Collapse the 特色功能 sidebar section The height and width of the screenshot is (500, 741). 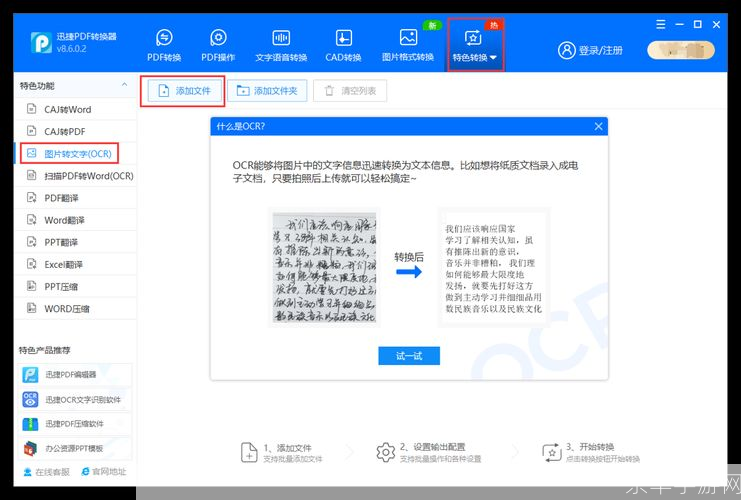pyautogui.click(x=124, y=86)
